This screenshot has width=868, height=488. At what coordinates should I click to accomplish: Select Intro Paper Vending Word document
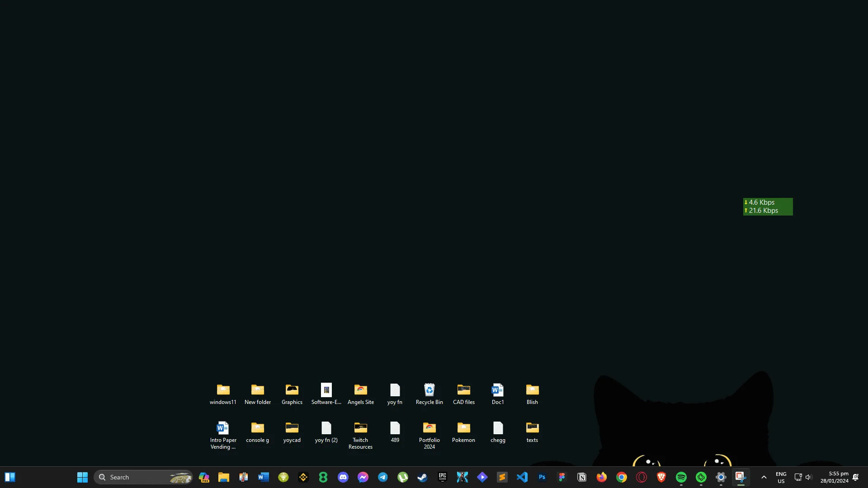(223, 435)
